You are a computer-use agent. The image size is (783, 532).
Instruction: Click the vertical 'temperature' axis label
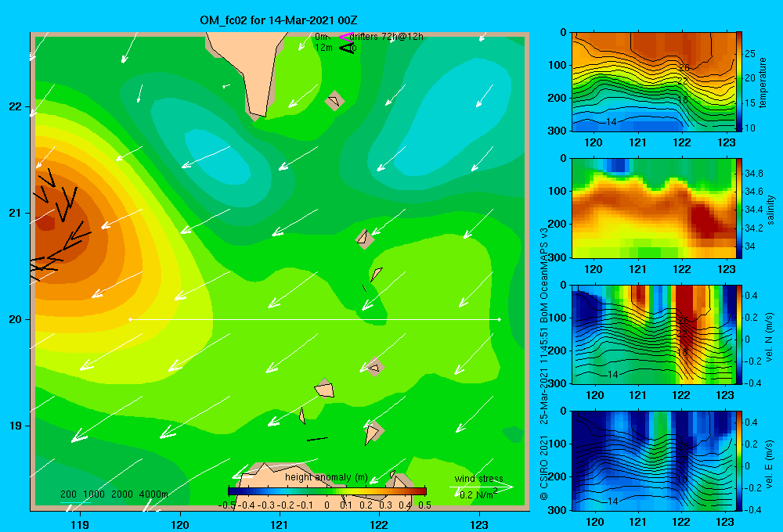coord(763,82)
